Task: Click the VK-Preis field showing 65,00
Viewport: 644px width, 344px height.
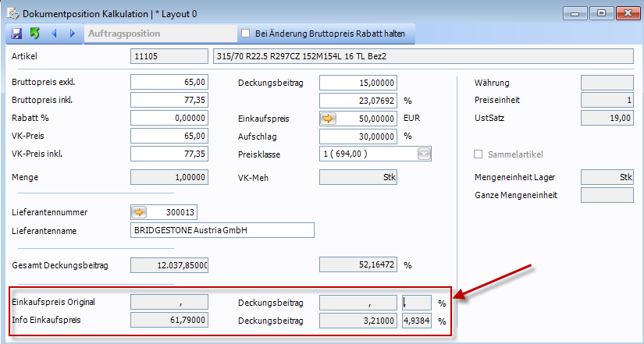Action: point(169,136)
